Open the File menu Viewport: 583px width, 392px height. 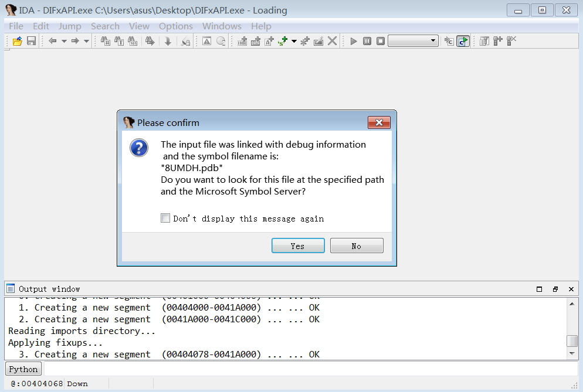coord(16,26)
